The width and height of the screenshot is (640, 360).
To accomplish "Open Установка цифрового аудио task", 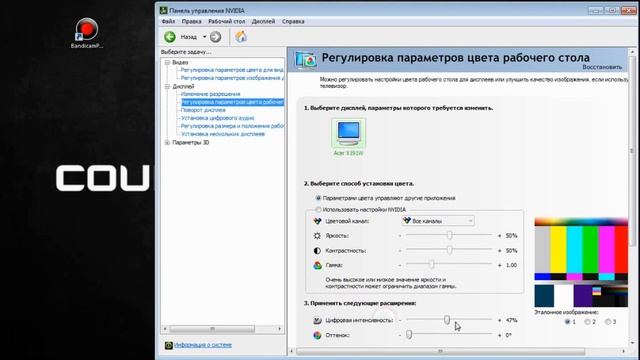I will [218, 118].
